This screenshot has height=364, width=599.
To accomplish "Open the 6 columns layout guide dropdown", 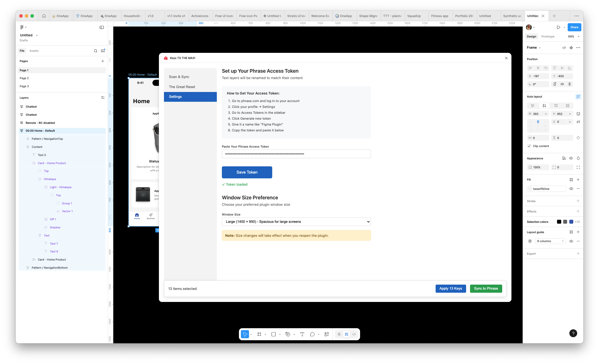I will pos(550,241).
